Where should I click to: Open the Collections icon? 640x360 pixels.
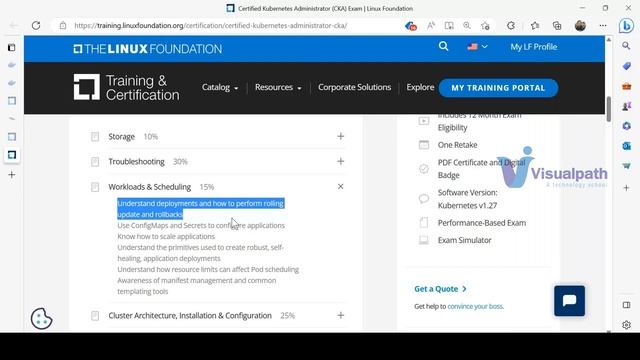(557, 25)
